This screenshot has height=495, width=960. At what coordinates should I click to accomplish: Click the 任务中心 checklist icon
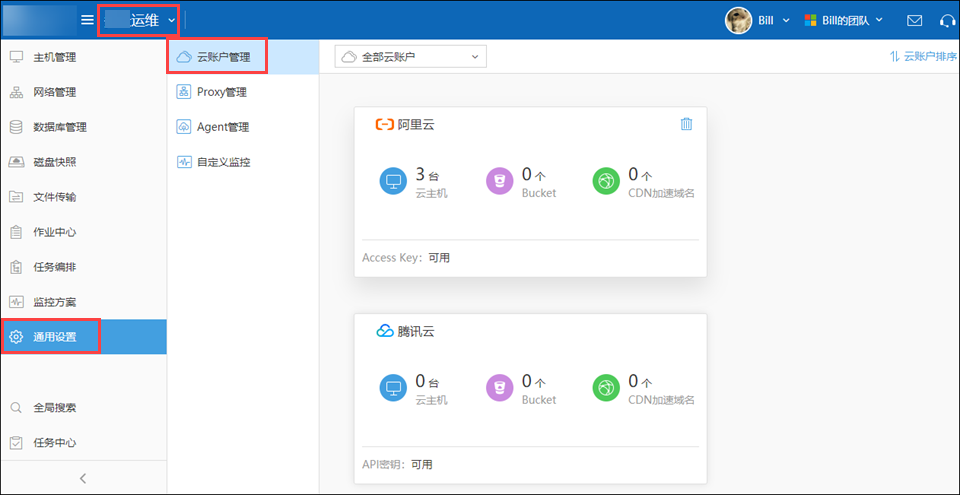point(17,442)
